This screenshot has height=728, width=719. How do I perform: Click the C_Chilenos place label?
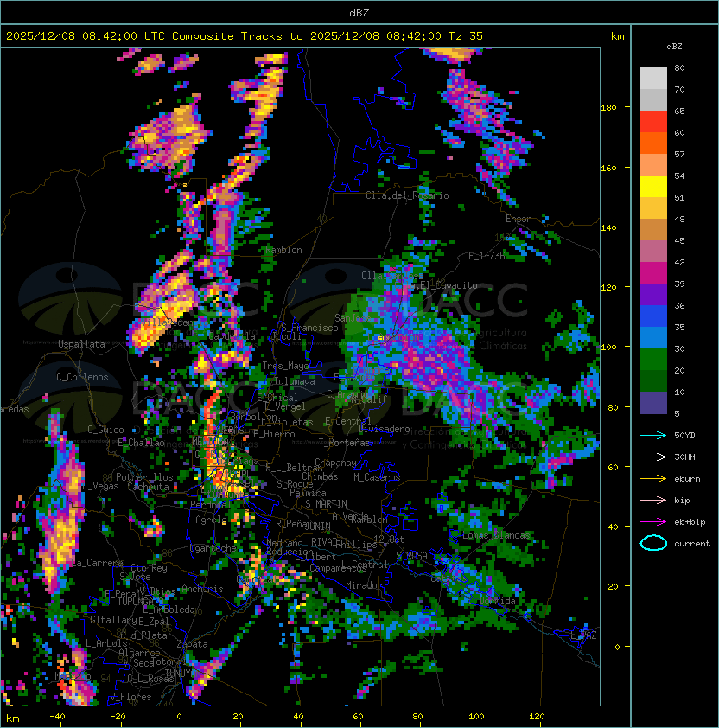tap(82, 377)
